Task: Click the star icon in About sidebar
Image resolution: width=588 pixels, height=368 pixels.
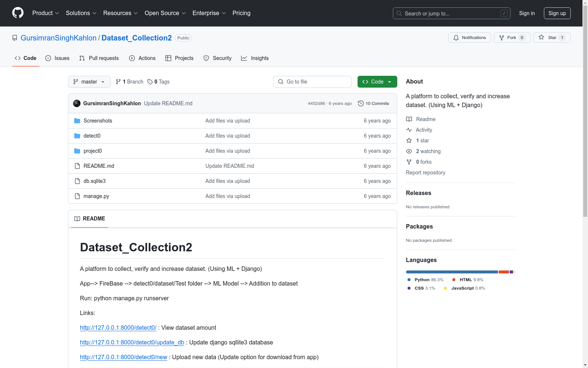Action: coord(409,141)
